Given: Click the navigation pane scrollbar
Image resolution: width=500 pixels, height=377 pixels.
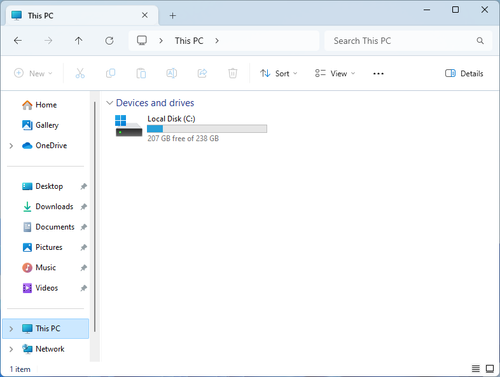Looking at the screenshot, I should (x=95, y=217).
